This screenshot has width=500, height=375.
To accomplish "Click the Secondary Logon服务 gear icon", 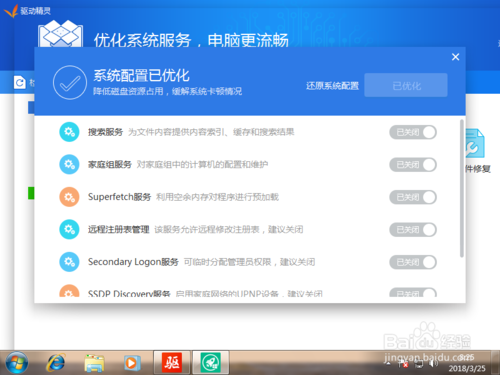I will click(69, 262).
